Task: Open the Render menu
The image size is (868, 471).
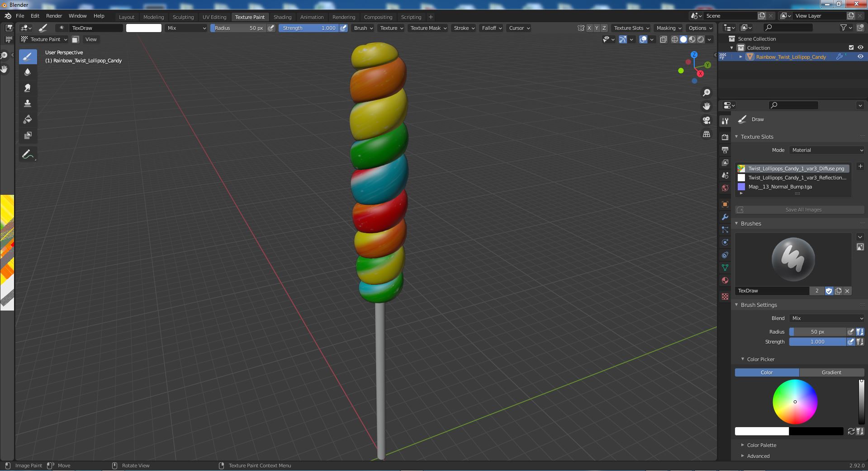Action: point(54,16)
